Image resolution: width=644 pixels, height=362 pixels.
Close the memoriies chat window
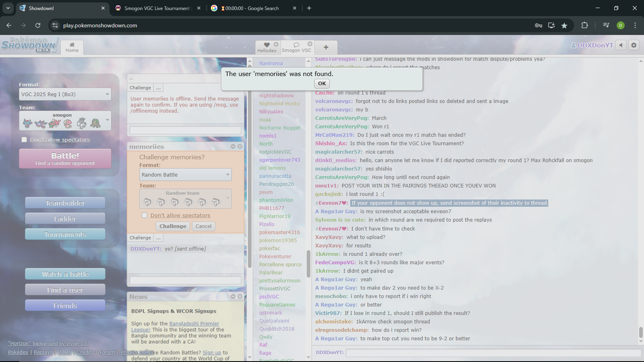(240, 146)
